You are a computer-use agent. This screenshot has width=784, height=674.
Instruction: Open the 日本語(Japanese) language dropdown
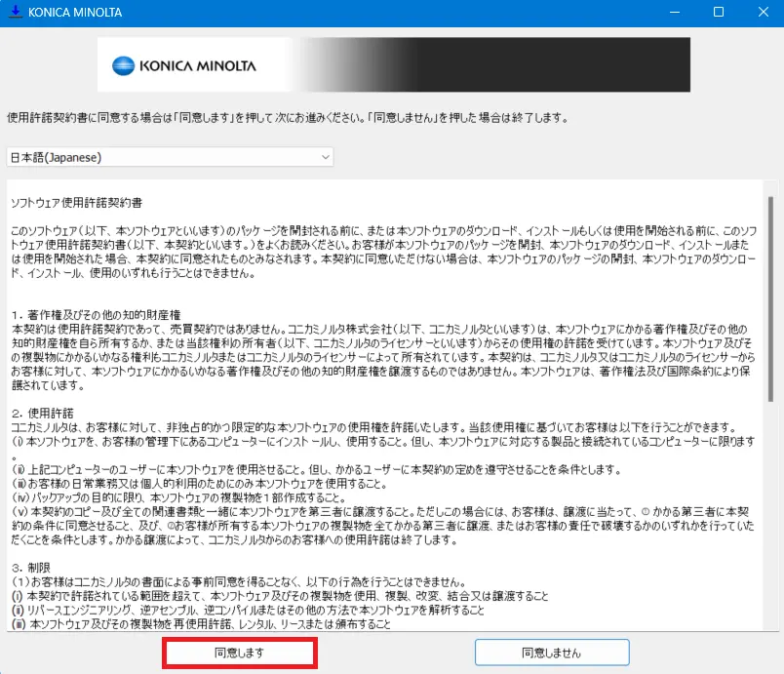tap(169, 157)
